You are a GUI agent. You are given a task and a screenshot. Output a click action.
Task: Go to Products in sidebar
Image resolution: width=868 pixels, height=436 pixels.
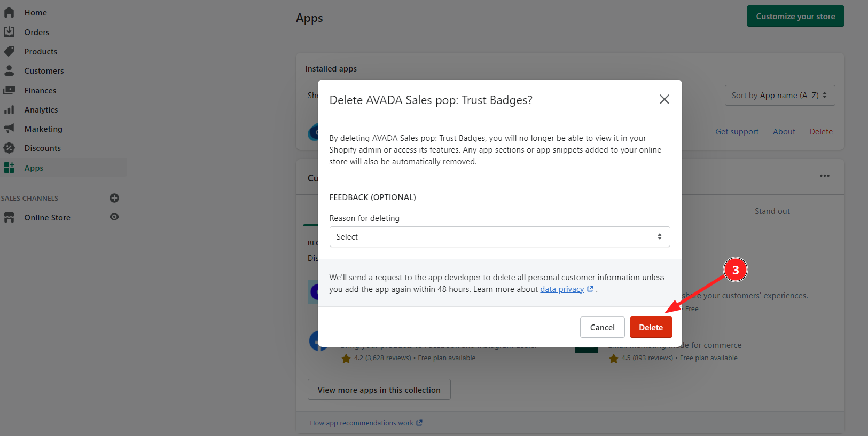coord(41,51)
